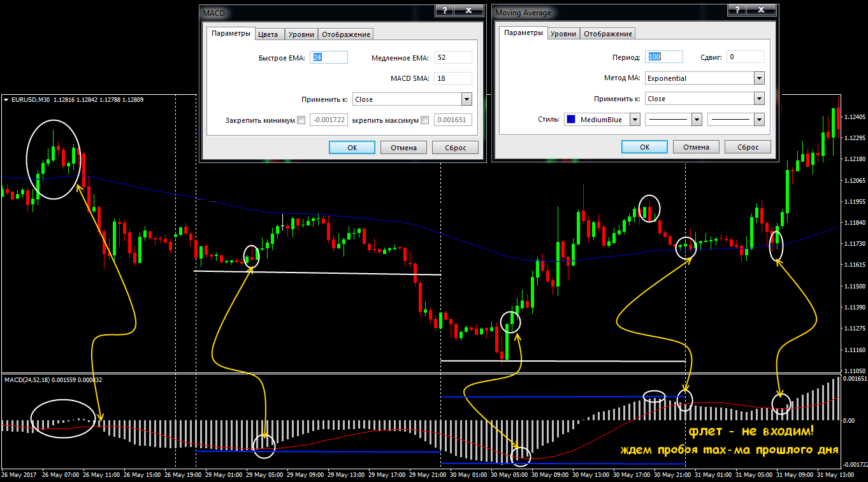Click the Медленное EMA input field
Screen dimensions: 868x482
click(452, 57)
